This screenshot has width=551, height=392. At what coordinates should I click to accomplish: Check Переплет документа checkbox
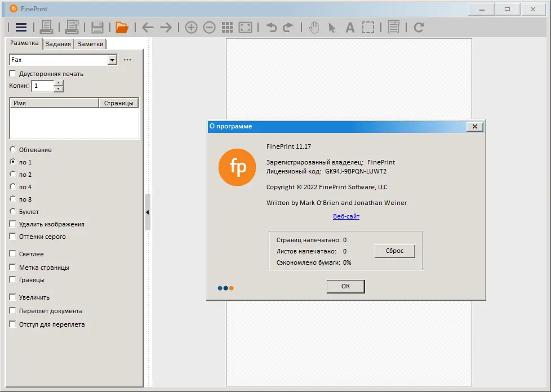[x=12, y=310]
